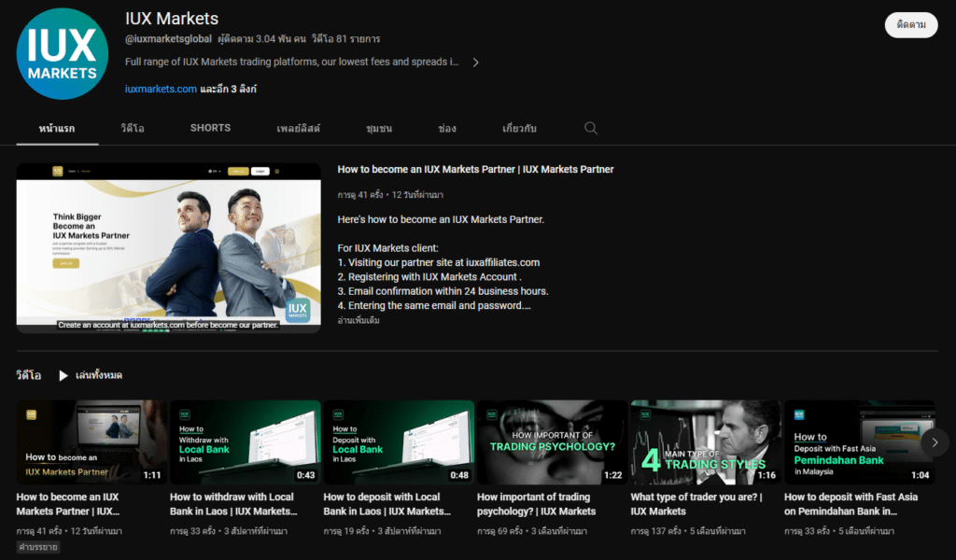Open featured video title about IUX Markets Partner
This screenshot has width=956, height=560.
[x=475, y=170]
